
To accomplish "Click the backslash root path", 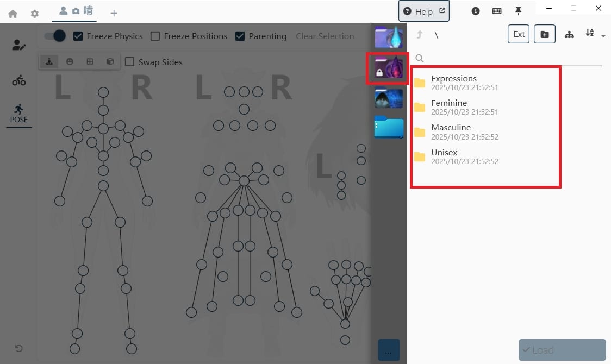I will pyautogui.click(x=437, y=35).
